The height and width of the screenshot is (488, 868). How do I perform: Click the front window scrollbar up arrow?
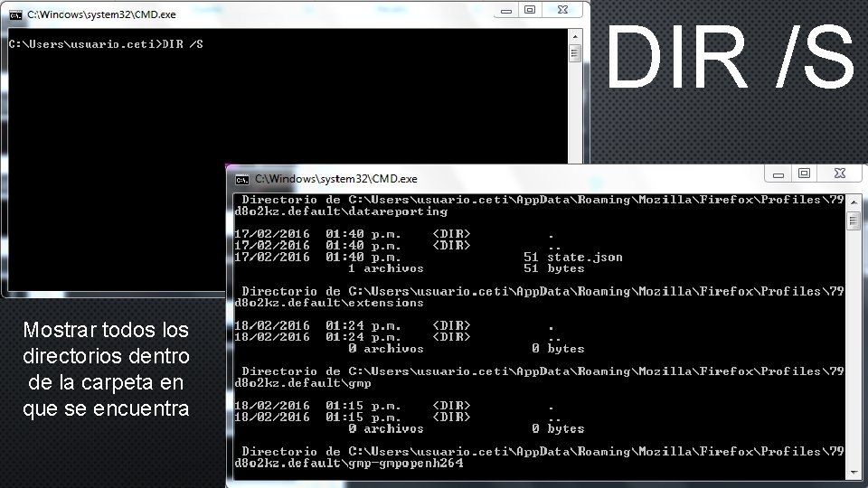pyautogui.click(x=854, y=202)
